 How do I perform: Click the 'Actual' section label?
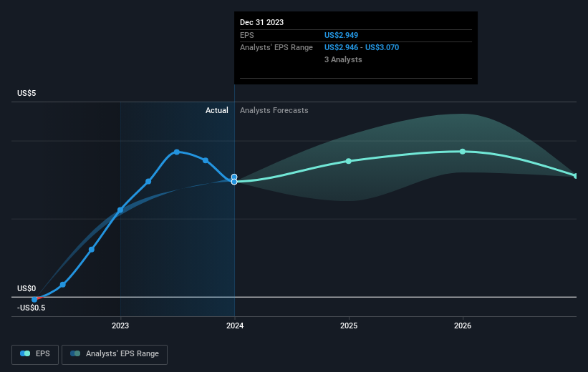pos(217,110)
